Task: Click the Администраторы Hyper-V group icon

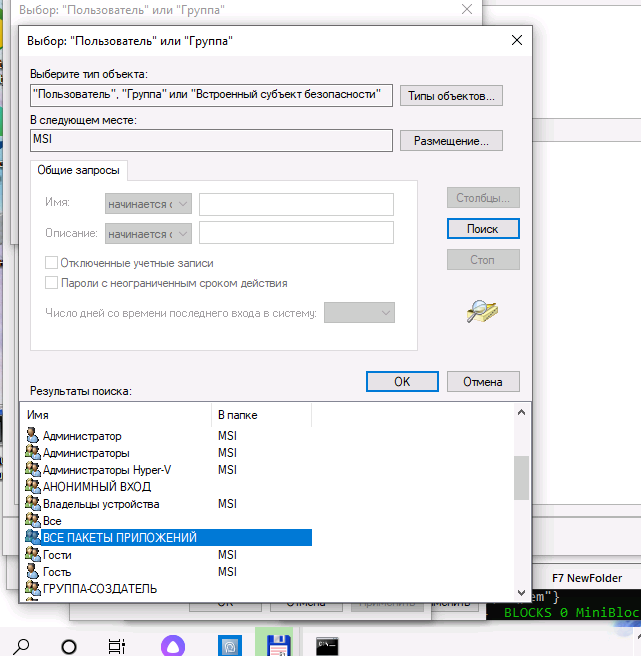Action: point(33,469)
